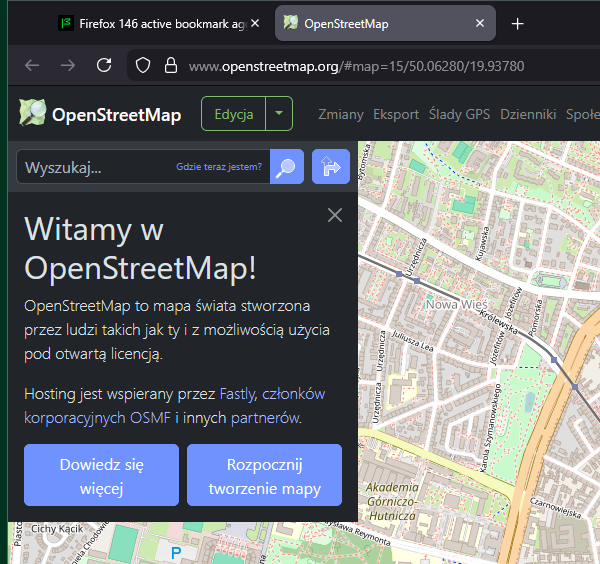Click the Edycja button
The height and width of the screenshot is (564, 600).
pyautogui.click(x=233, y=114)
